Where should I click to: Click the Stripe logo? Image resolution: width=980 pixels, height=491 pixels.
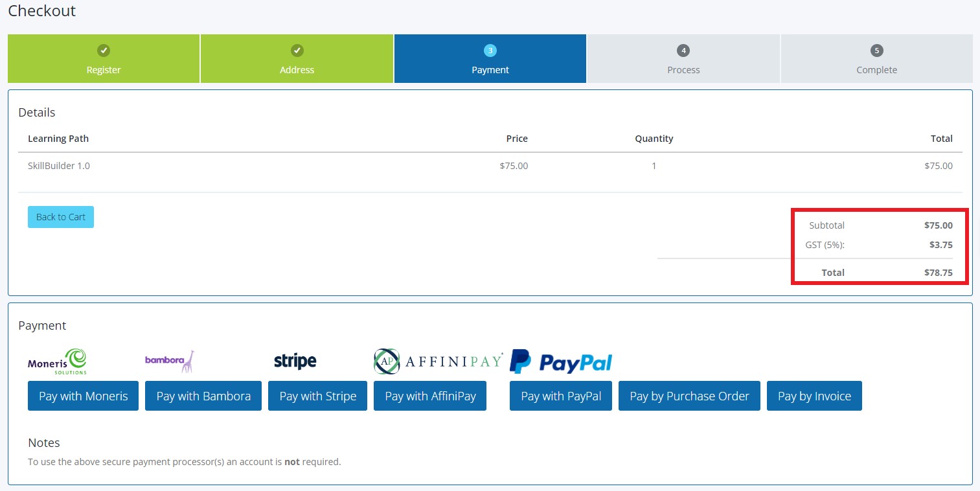295,361
